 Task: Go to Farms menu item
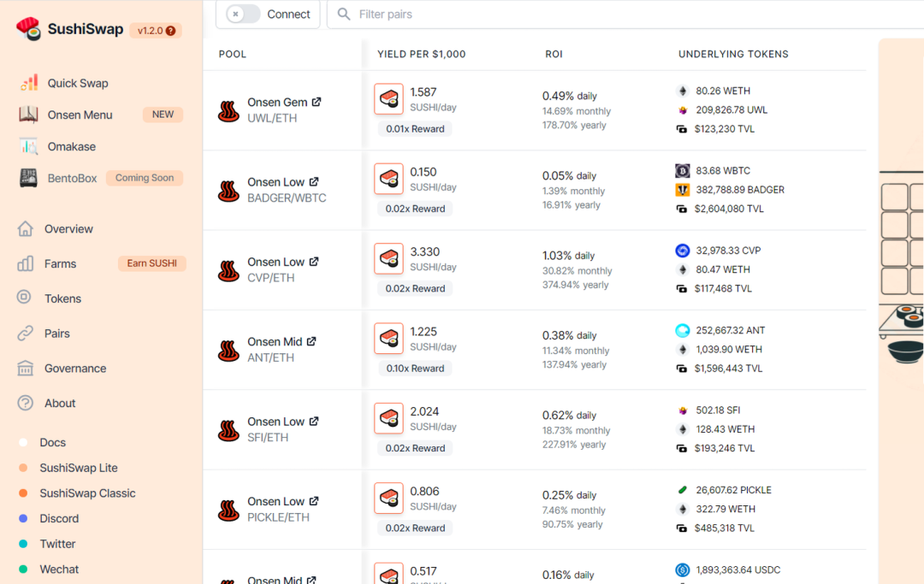(x=60, y=263)
